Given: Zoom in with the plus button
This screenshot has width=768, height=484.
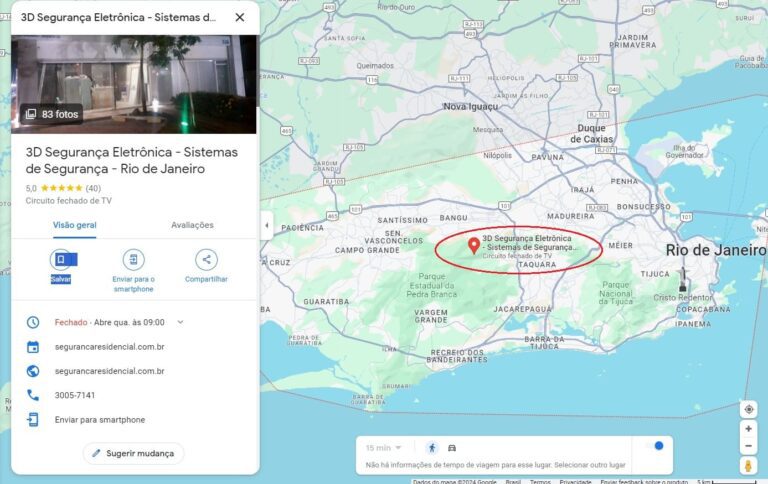Looking at the screenshot, I should [748, 429].
